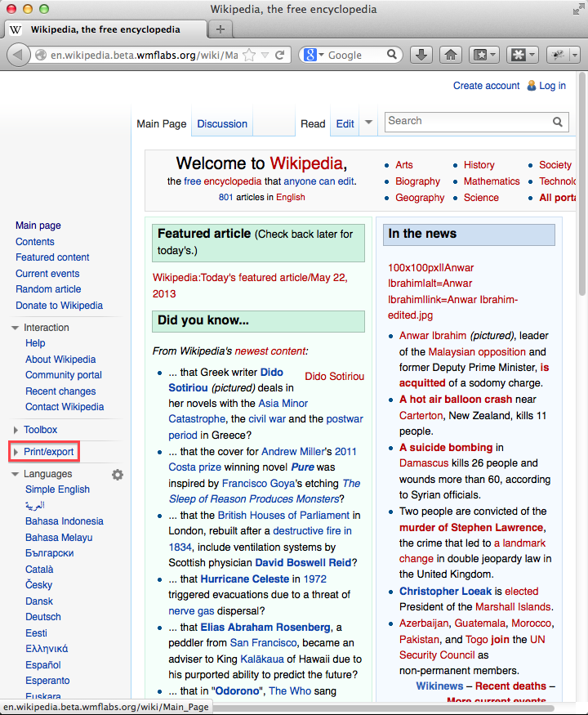Click the Create account link
This screenshot has width=588, height=715.
click(x=486, y=86)
